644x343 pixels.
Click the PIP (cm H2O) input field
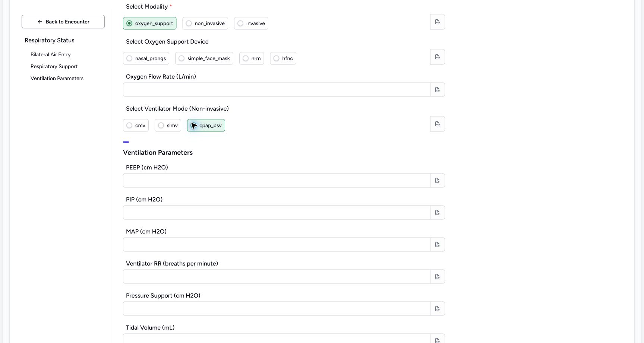point(277,213)
